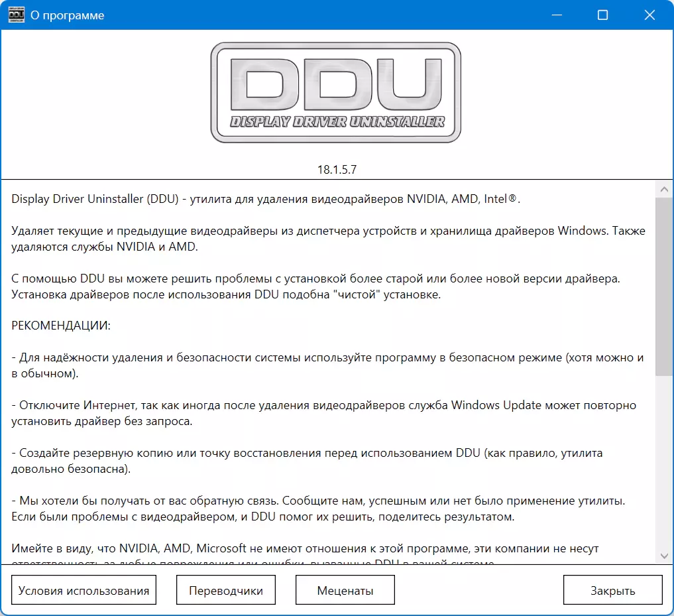Show the Переводчики translators list
The image size is (674, 616).
[x=226, y=589]
